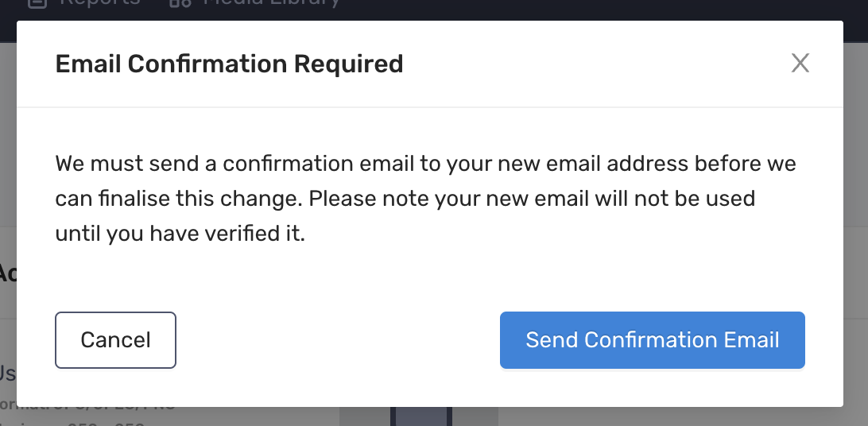Click the divider line under the dialog title

tap(429, 106)
